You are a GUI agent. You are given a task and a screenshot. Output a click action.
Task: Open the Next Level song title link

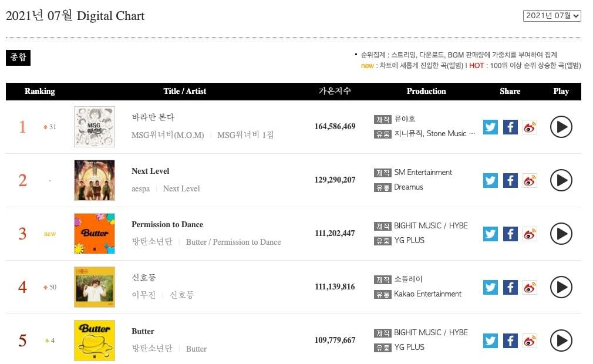pyautogui.click(x=150, y=171)
